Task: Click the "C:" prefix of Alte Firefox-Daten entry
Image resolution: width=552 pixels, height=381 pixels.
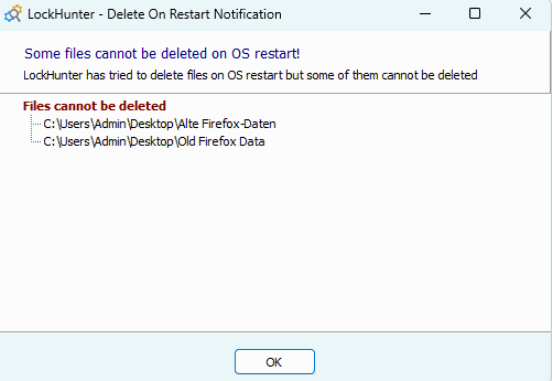Action: pos(49,124)
